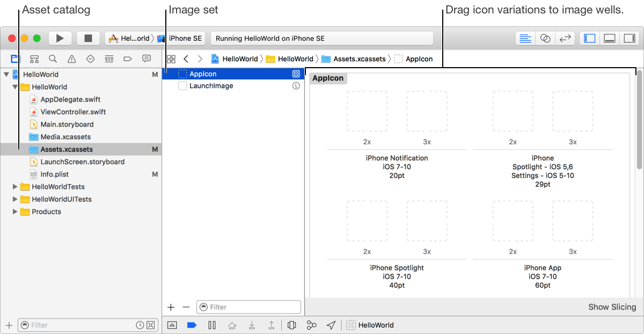The width and height of the screenshot is (644, 334).
Task: Collapse the HelloWorld project root
Action: point(6,75)
